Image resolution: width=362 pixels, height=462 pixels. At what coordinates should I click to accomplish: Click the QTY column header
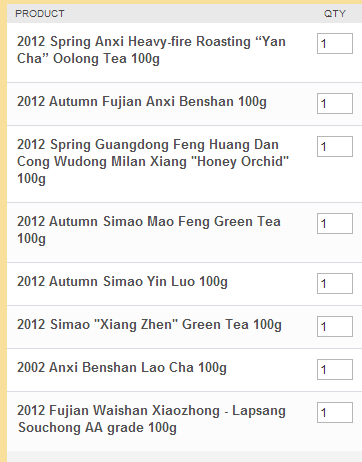tap(335, 14)
